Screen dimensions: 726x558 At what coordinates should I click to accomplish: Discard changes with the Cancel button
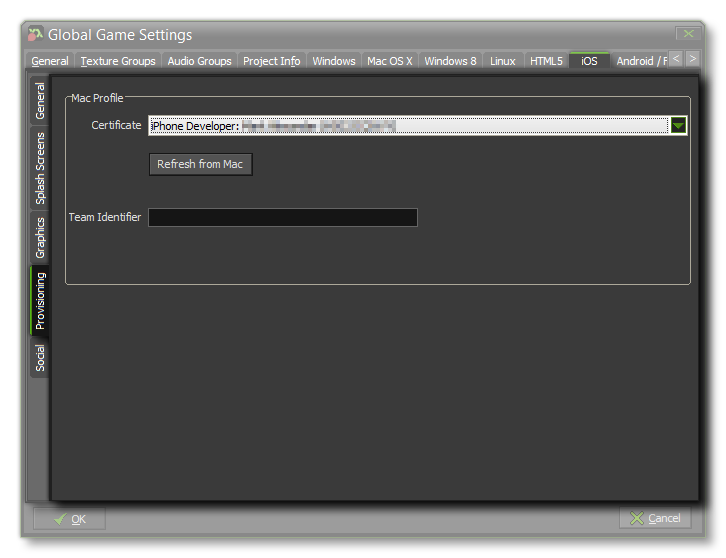click(x=655, y=518)
